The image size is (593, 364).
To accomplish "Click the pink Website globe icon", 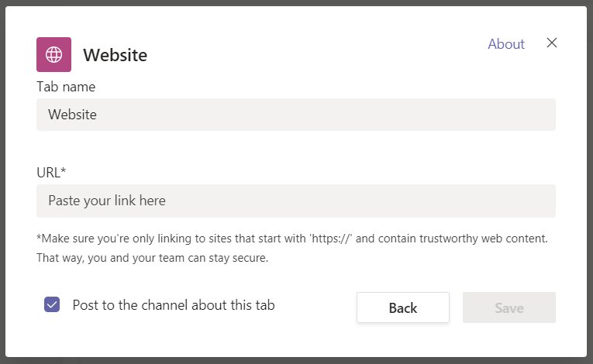I will (53, 54).
